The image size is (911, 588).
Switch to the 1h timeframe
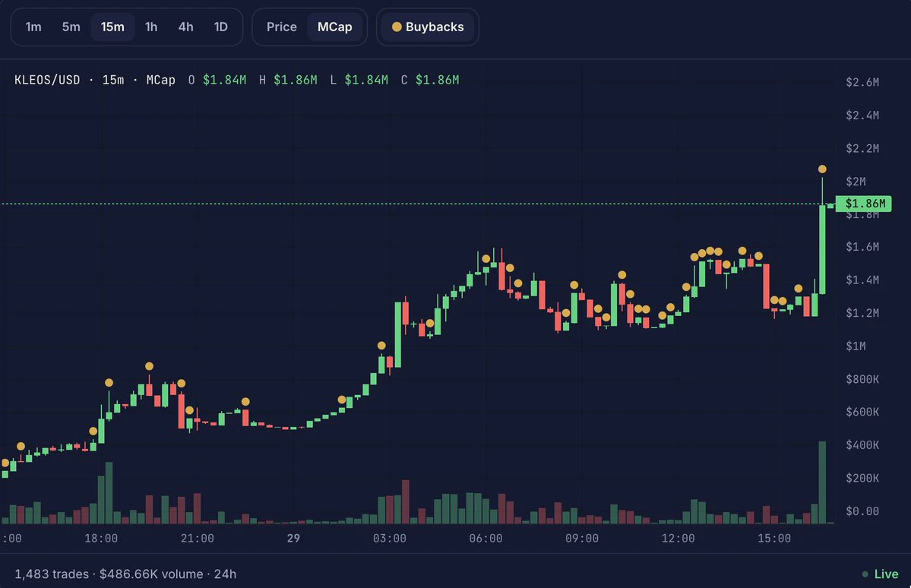point(151,27)
